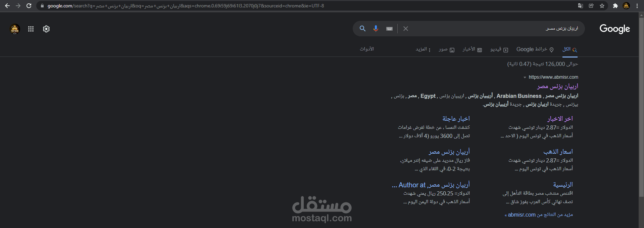This screenshot has width=644, height=228.
Task: Switch to the فيديو tab
Action: click(499, 49)
